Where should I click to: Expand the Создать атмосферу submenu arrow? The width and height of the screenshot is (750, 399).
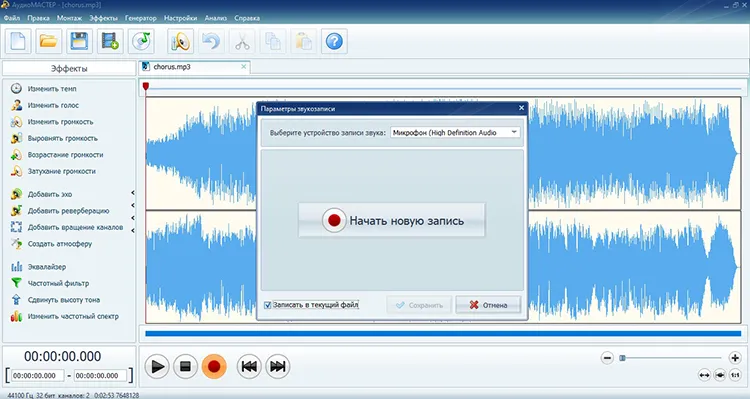(132, 230)
